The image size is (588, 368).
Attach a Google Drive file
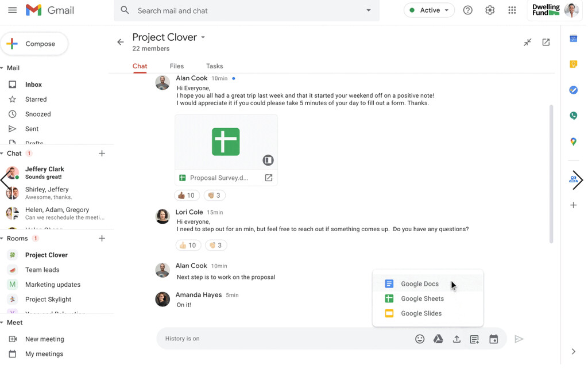click(438, 339)
